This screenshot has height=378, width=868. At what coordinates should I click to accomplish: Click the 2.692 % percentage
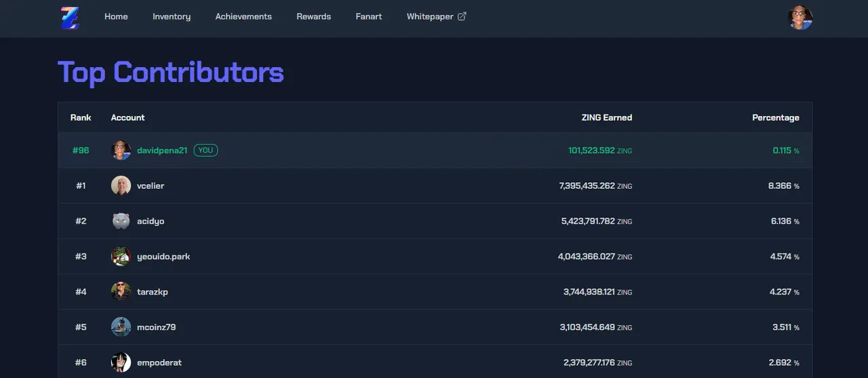pyautogui.click(x=785, y=362)
